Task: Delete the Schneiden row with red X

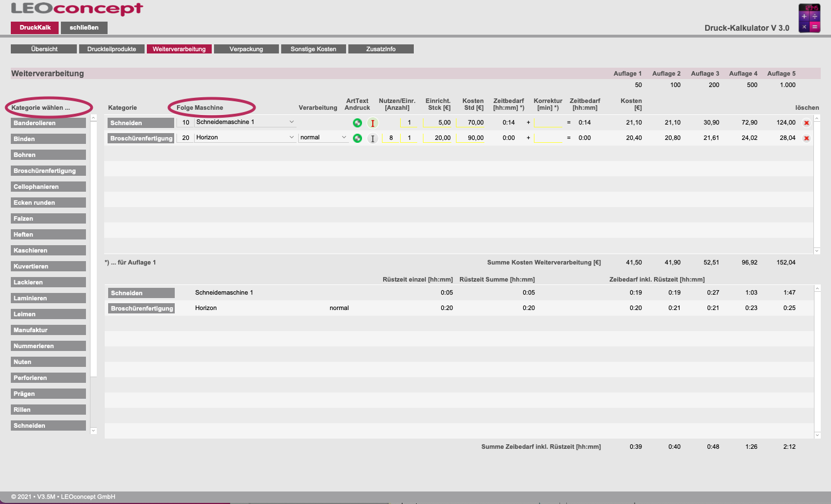Action: (807, 123)
